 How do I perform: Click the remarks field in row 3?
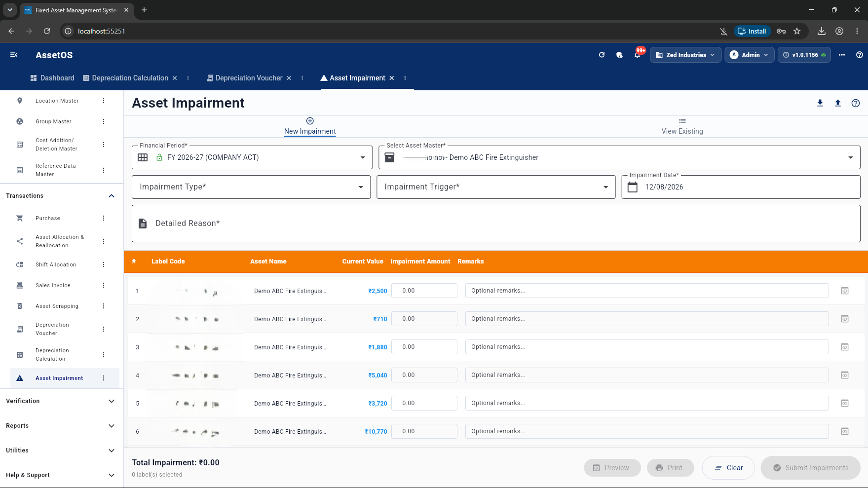pos(647,347)
